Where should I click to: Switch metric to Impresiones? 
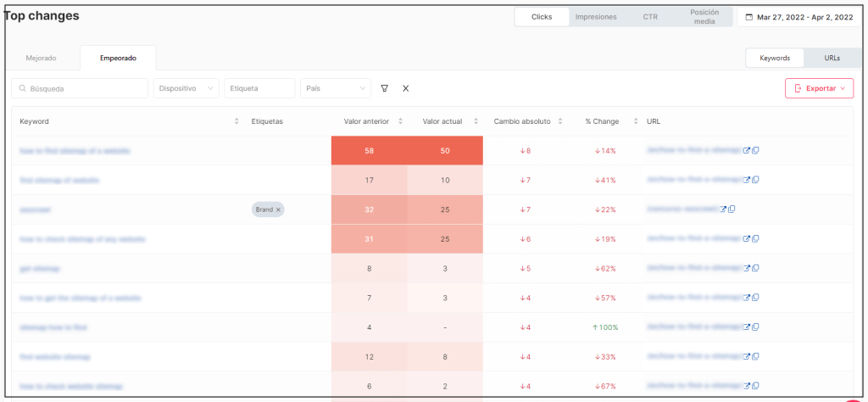(596, 17)
